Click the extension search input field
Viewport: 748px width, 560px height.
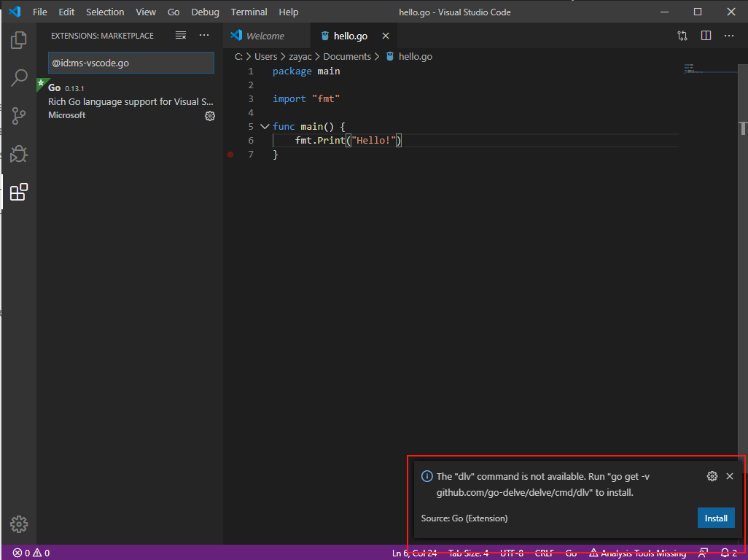[131, 63]
